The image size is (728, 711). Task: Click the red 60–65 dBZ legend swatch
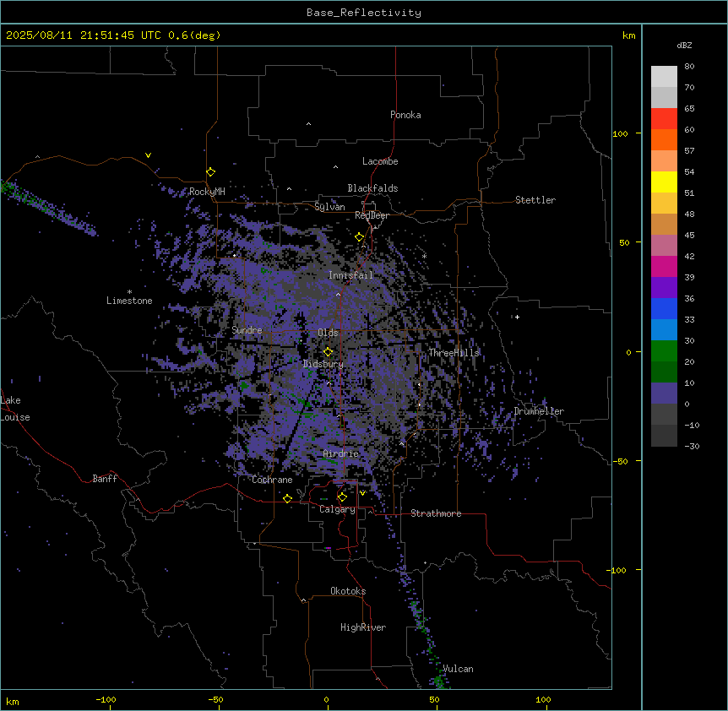(x=664, y=119)
